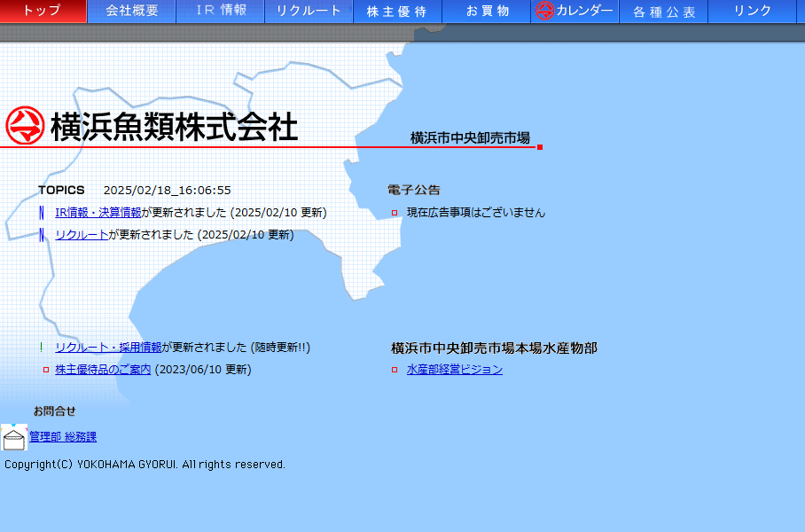Click the 電子公告 heading
The image size is (805, 532).
pyautogui.click(x=414, y=190)
